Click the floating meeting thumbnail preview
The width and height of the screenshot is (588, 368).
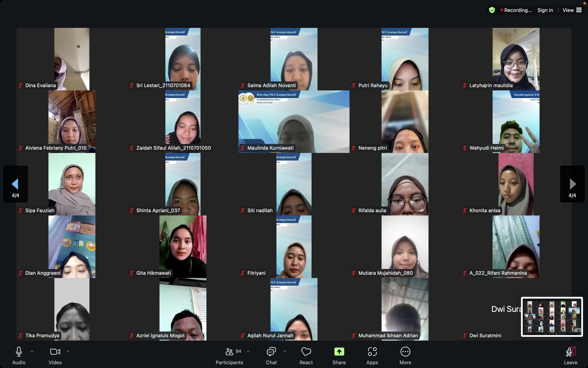click(x=552, y=316)
